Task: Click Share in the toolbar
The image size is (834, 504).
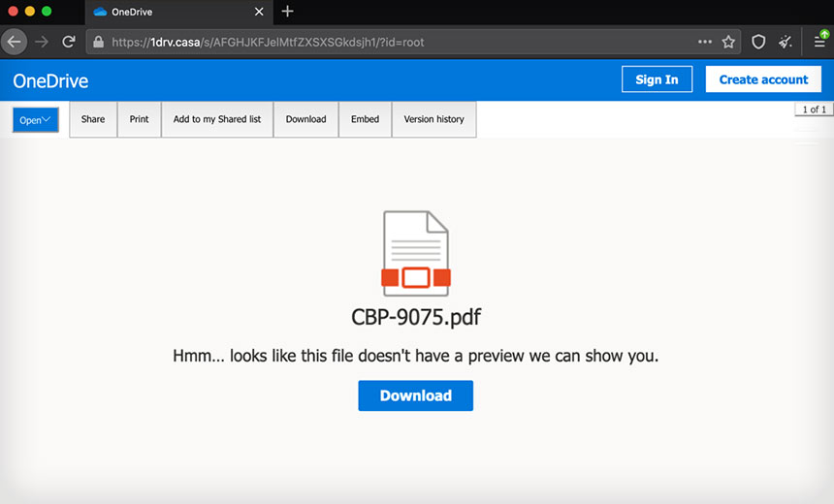Action: [x=93, y=119]
